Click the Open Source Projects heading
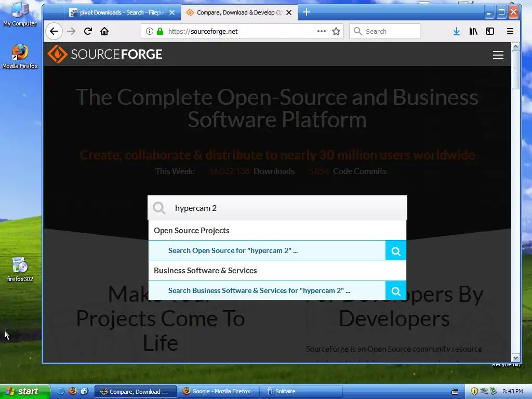The height and width of the screenshot is (399, 532). point(191,231)
